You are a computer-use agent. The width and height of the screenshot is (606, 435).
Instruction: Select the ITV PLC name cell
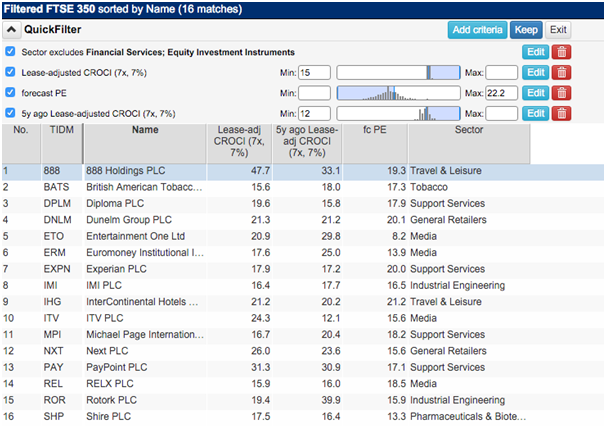(x=105, y=318)
